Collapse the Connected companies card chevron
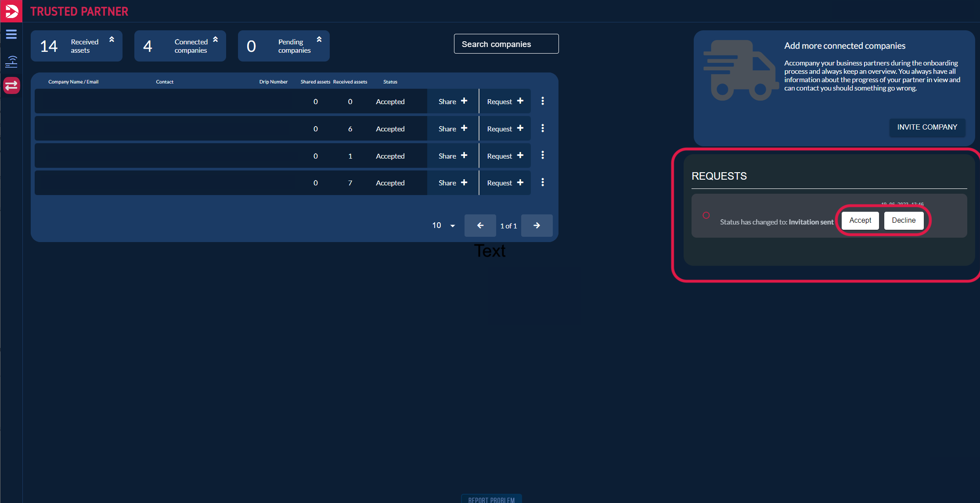This screenshot has width=980, height=503. (216, 40)
